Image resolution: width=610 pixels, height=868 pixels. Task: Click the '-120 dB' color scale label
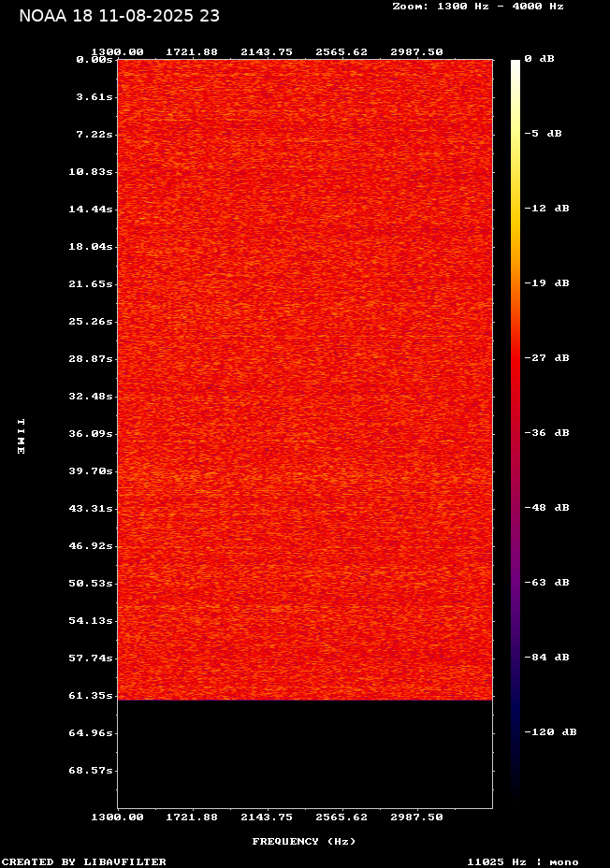coord(551,731)
